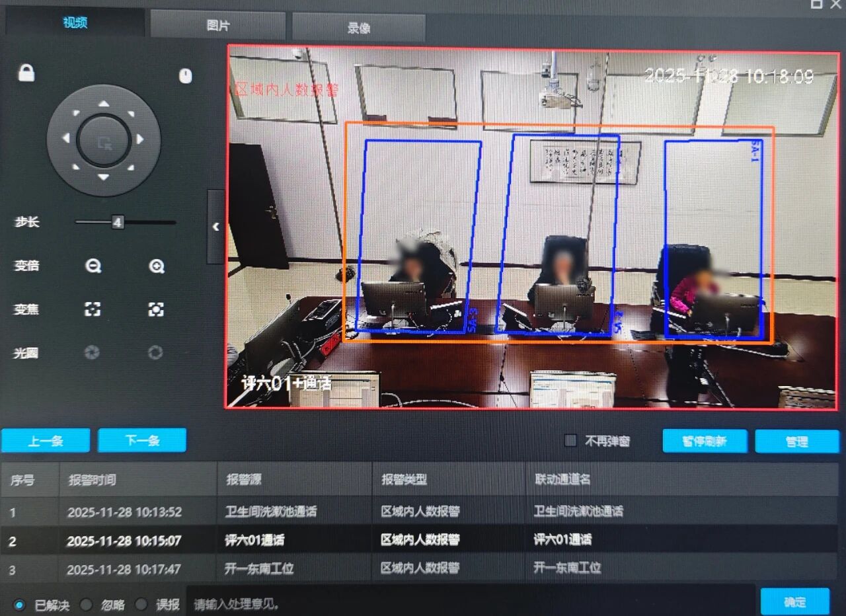Click the zoom in magnifier (变倍)
846x616 pixels.
click(156, 266)
